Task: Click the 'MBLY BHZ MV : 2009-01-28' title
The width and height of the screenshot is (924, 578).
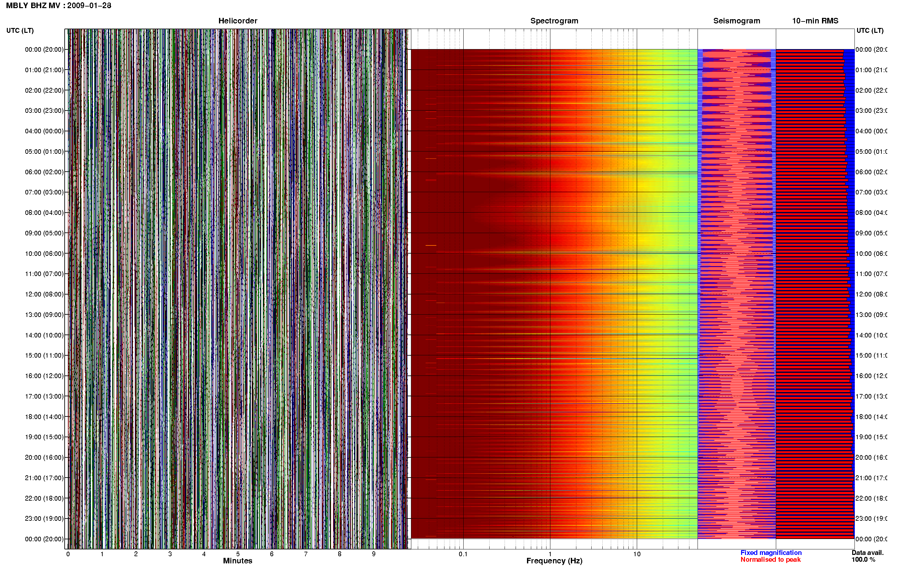Action: tap(59, 6)
